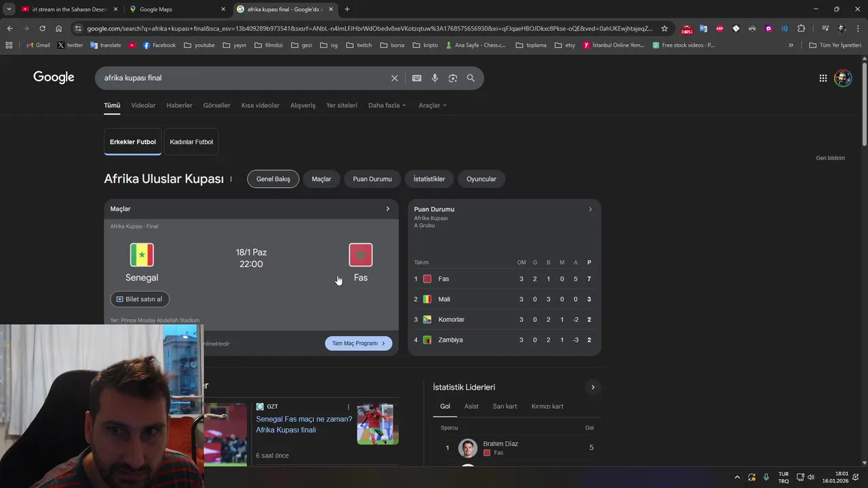Select the İstatistikler chip
This screenshot has width=868, height=488.
point(429,179)
